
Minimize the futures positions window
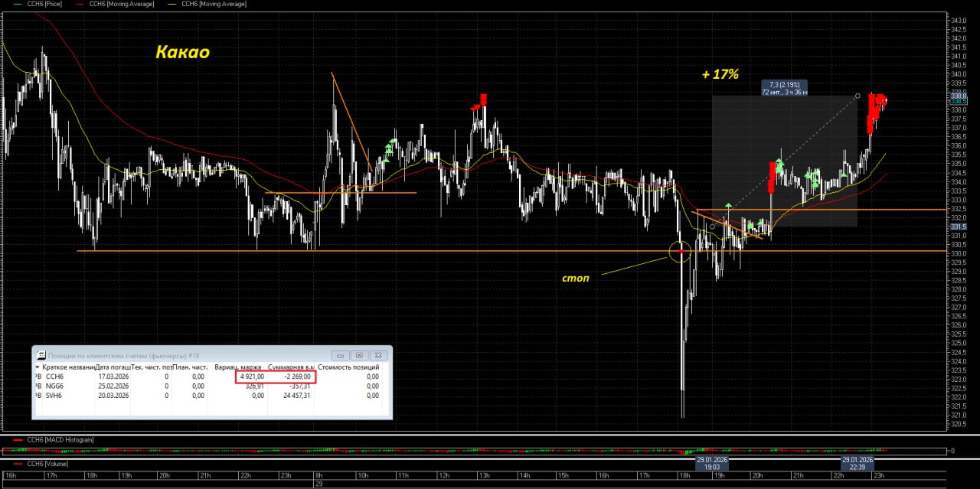(341, 355)
